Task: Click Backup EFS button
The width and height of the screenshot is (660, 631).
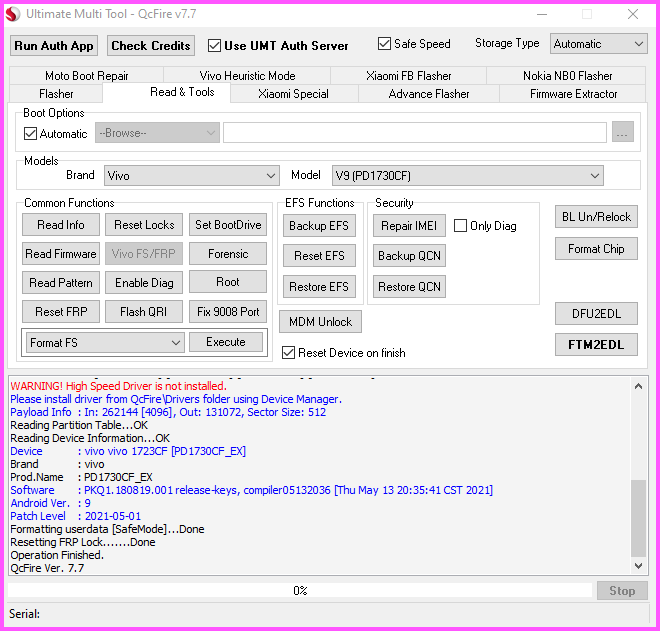Action: 319,226
